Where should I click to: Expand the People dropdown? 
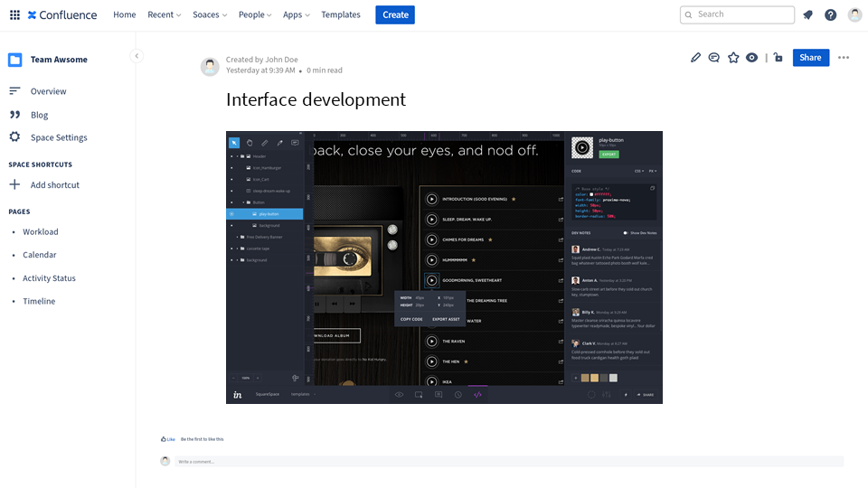[255, 15]
